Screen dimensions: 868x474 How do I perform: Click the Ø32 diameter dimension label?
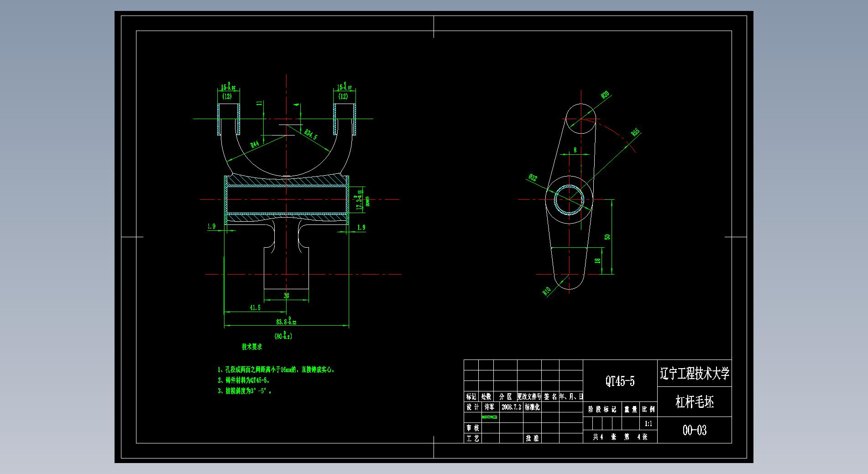click(533, 177)
